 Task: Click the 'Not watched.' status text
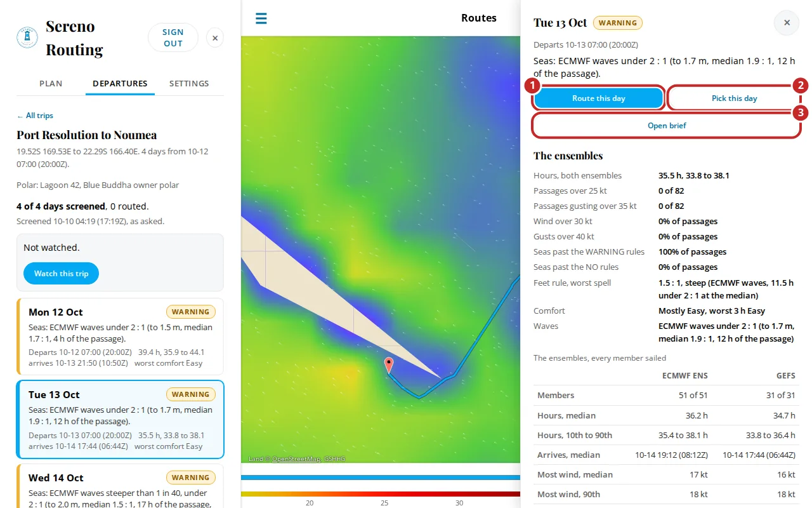51,248
